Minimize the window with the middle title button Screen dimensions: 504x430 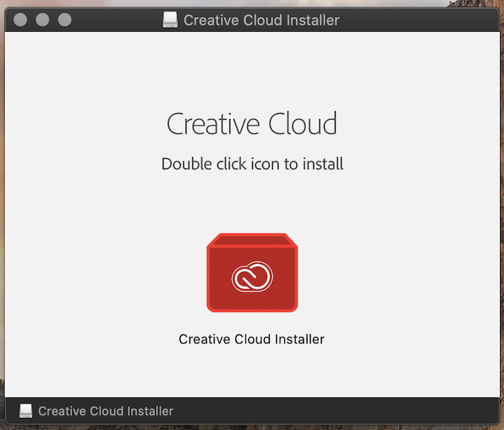point(42,20)
